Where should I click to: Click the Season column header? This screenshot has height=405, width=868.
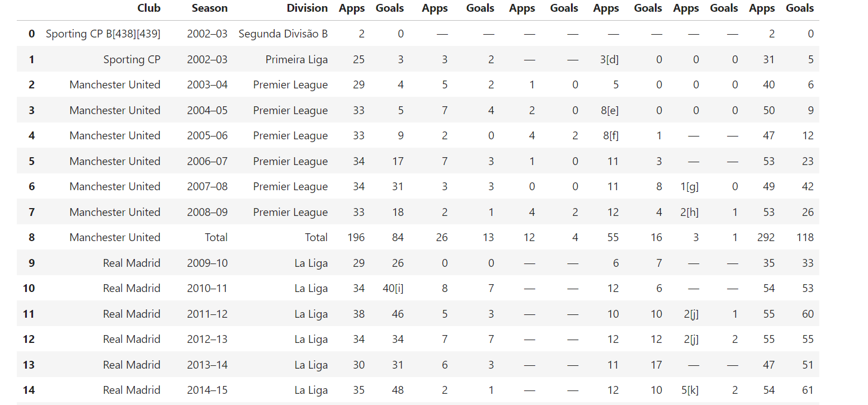[x=209, y=8]
